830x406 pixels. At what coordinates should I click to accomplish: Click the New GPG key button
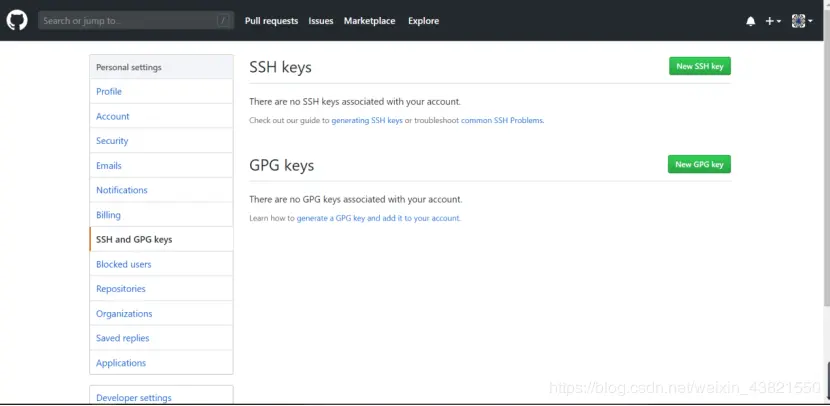(x=699, y=164)
